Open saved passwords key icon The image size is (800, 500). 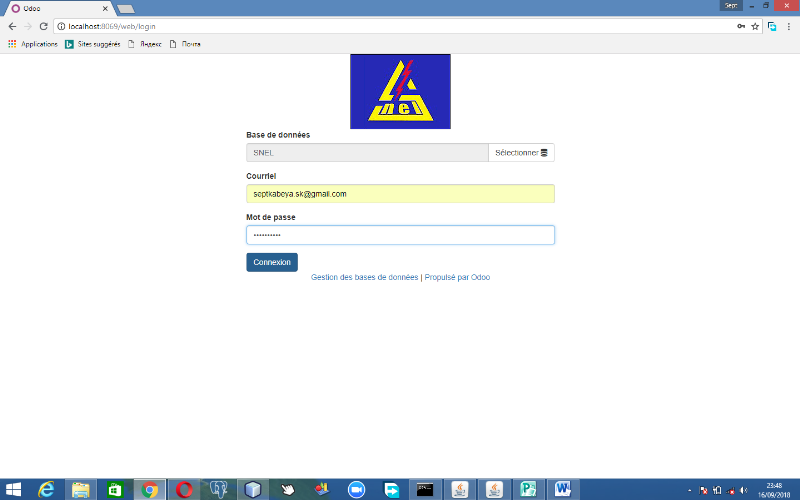tap(741, 27)
